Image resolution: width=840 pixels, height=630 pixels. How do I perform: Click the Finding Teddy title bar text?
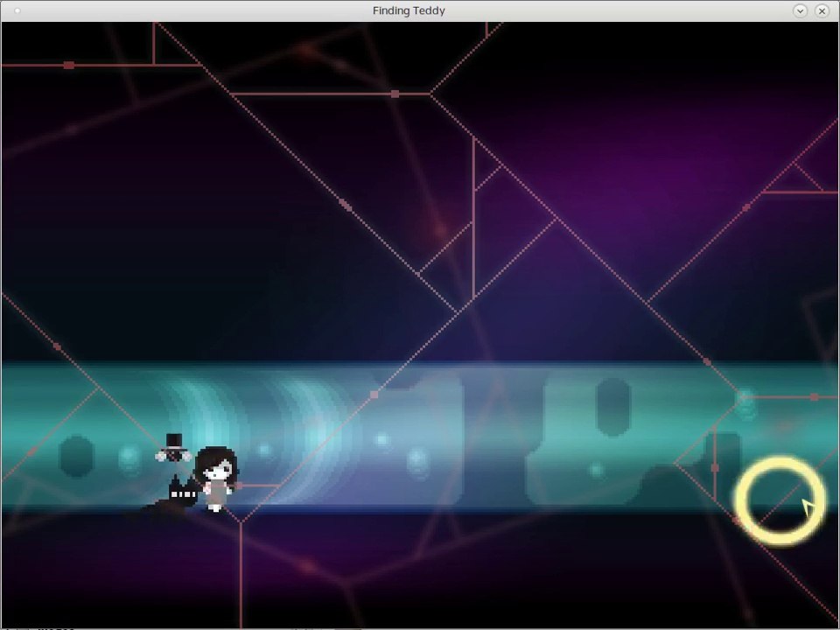coord(409,10)
